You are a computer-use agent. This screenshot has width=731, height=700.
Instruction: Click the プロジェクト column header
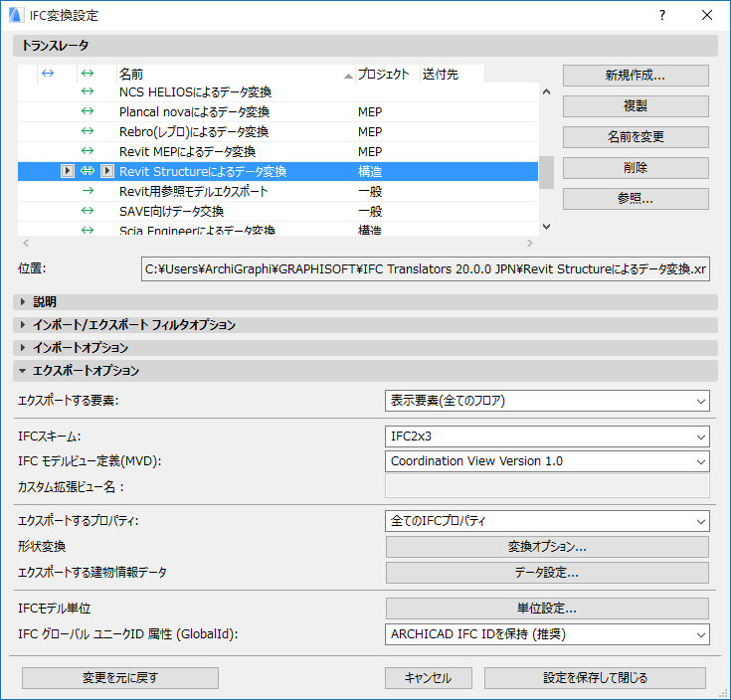[x=388, y=74]
